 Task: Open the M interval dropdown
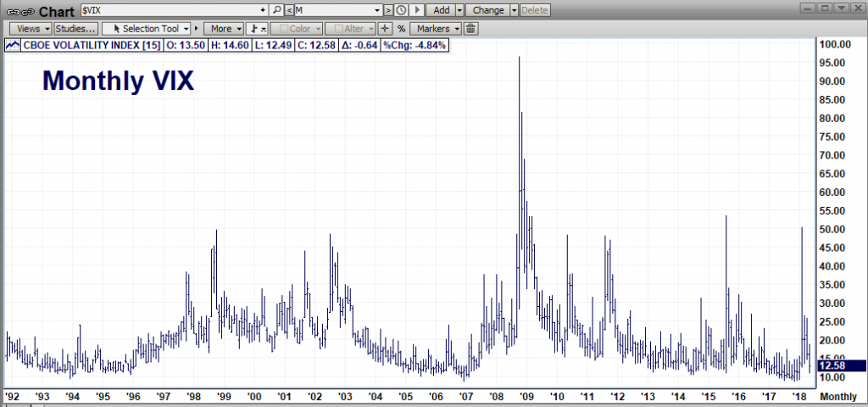[377, 10]
